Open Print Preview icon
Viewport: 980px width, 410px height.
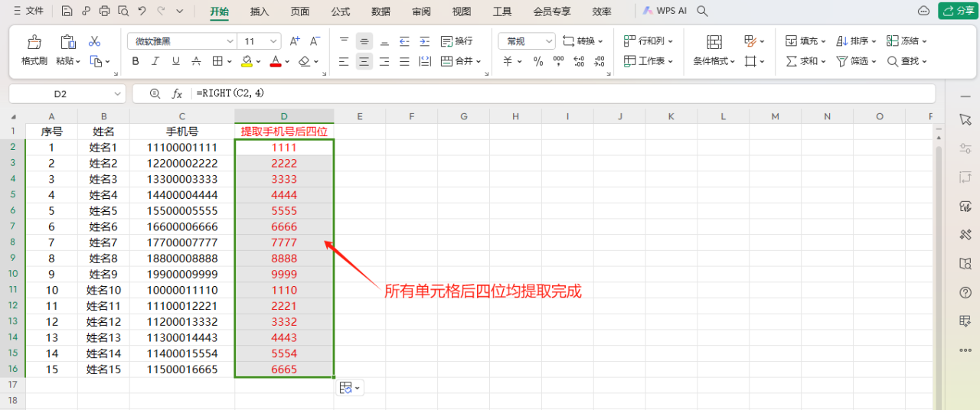click(123, 11)
